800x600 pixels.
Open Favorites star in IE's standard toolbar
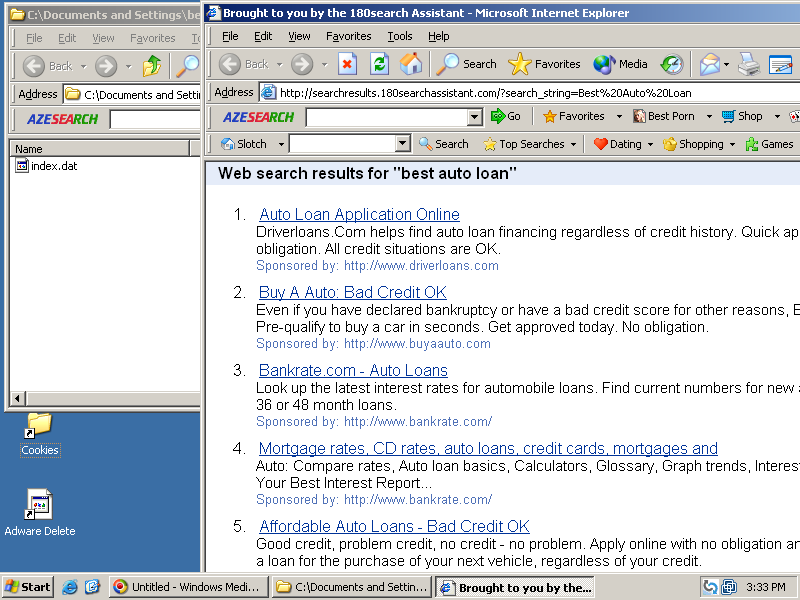544,64
